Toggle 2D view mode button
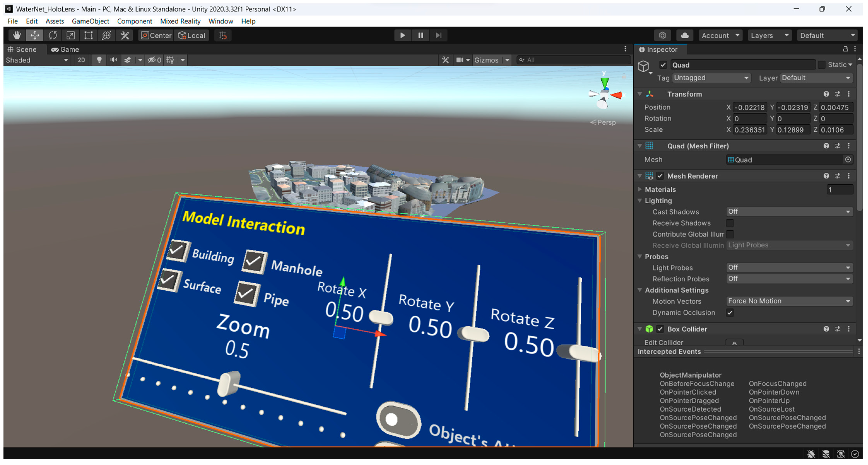Screen dimensions: 868x465 coord(81,60)
